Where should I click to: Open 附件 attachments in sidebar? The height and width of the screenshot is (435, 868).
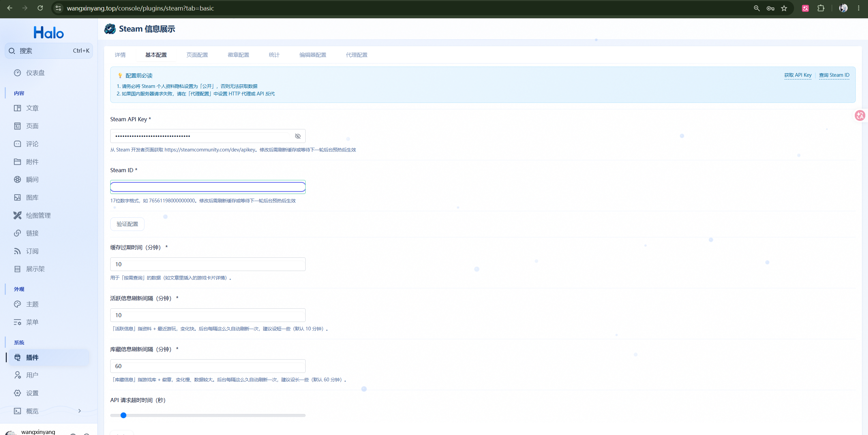click(49, 162)
